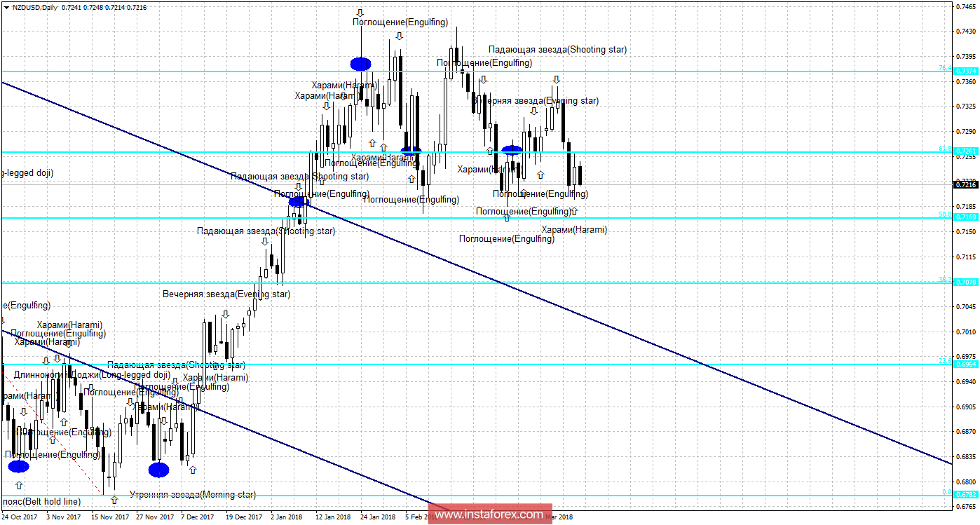Click the down arrow above the topmost Engulfing label
980x525 pixels.
(360, 13)
